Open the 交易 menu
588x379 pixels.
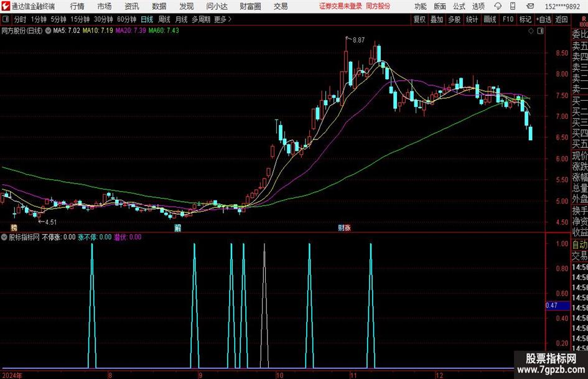[281, 6]
